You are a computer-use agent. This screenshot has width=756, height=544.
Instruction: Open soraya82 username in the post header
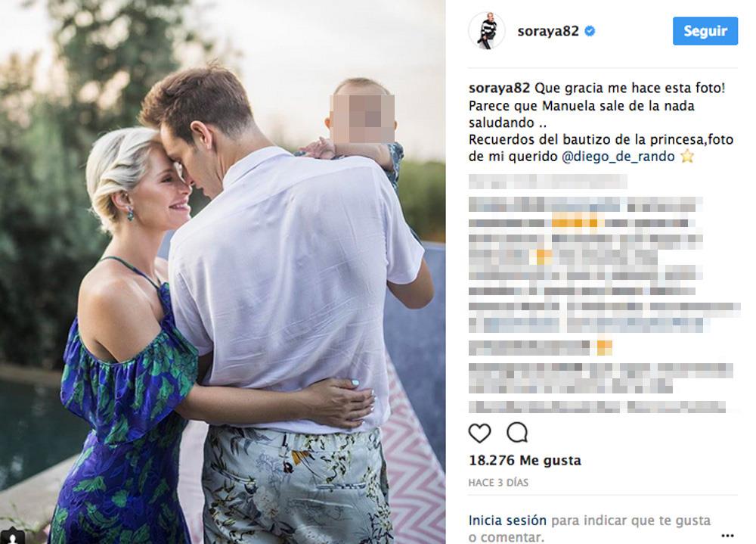coord(547,31)
